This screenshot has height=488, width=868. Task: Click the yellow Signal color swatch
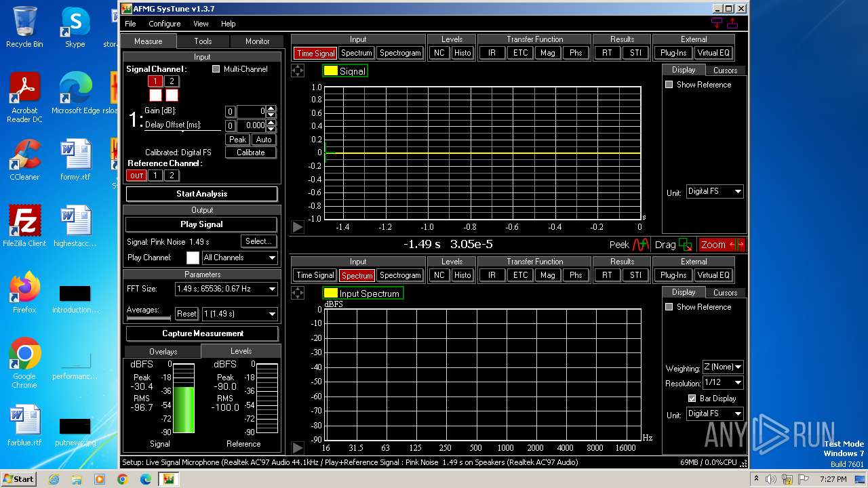click(330, 71)
